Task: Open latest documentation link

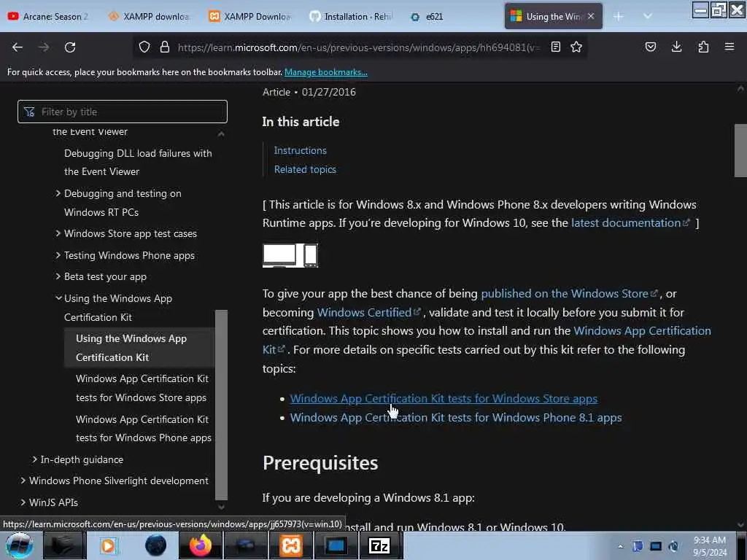Action: coord(630,223)
